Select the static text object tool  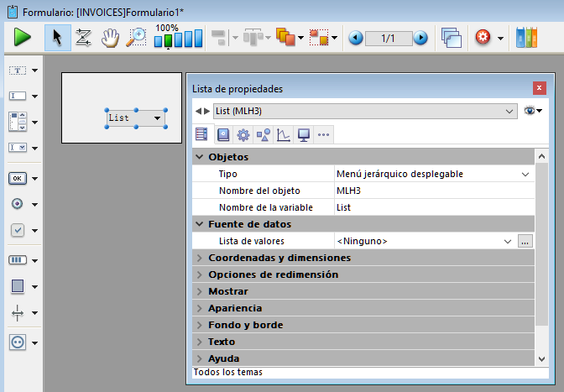click(x=18, y=71)
